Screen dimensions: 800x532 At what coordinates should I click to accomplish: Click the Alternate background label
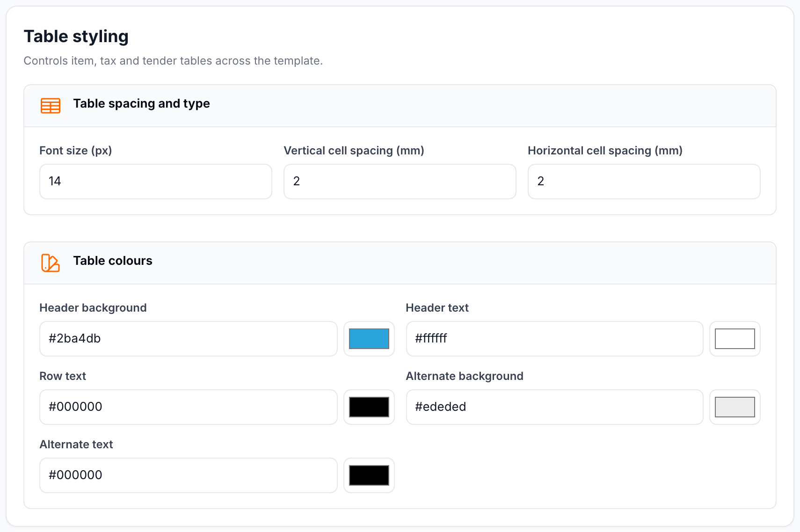[465, 376]
